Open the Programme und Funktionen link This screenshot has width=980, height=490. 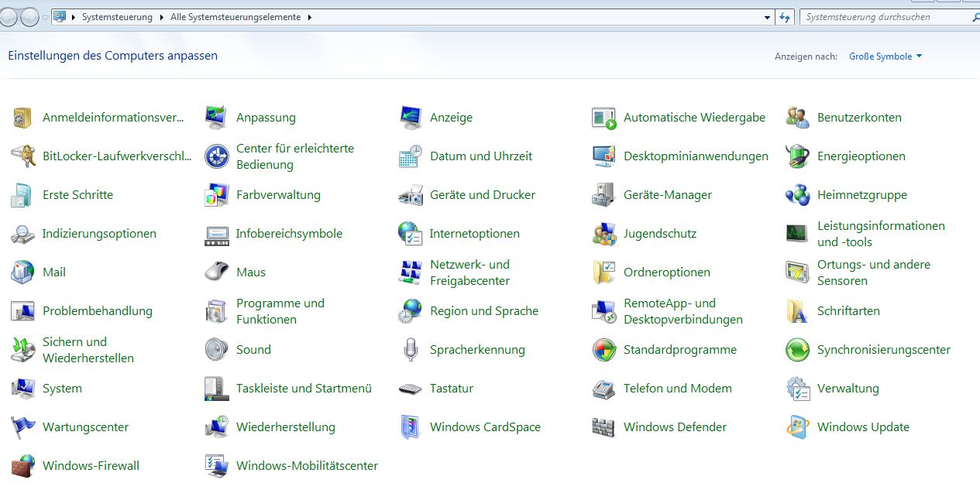(280, 311)
